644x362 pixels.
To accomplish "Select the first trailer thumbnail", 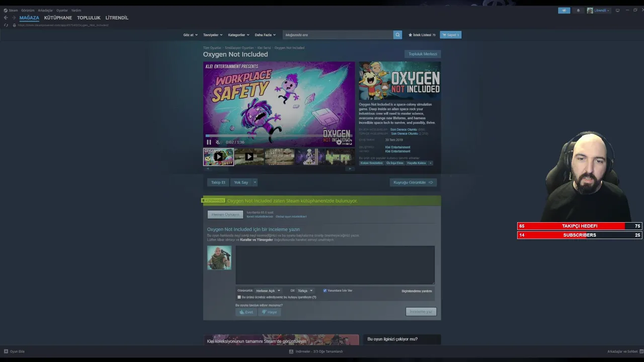I will coord(218,157).
